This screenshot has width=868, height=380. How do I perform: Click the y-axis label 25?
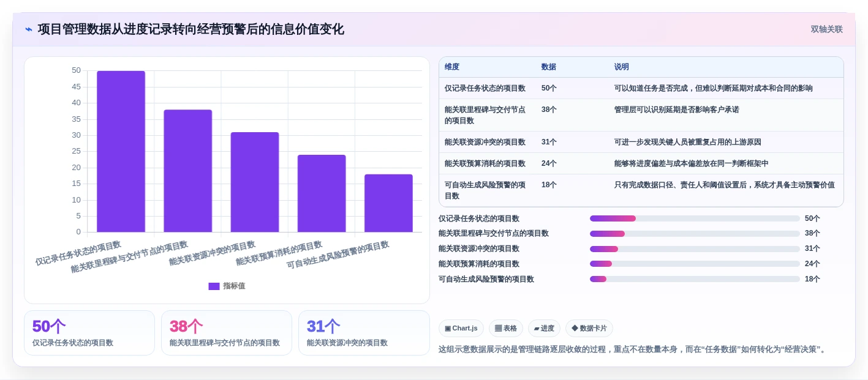pos(76,151)
